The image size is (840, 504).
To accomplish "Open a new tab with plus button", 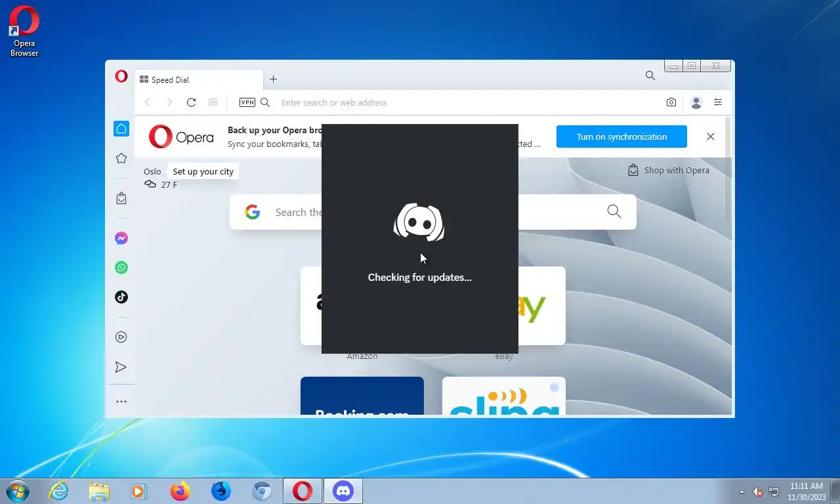I will tap(273, 79).
